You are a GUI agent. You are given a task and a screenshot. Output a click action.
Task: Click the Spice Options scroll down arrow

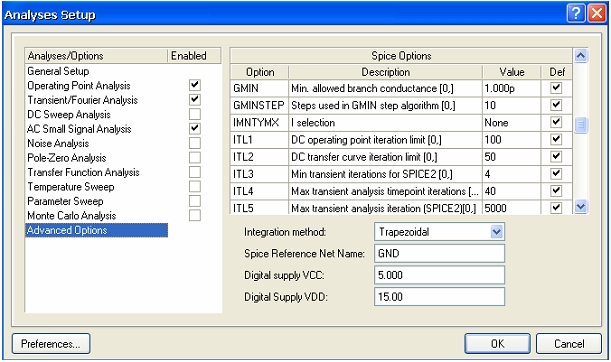coord(581,207)
